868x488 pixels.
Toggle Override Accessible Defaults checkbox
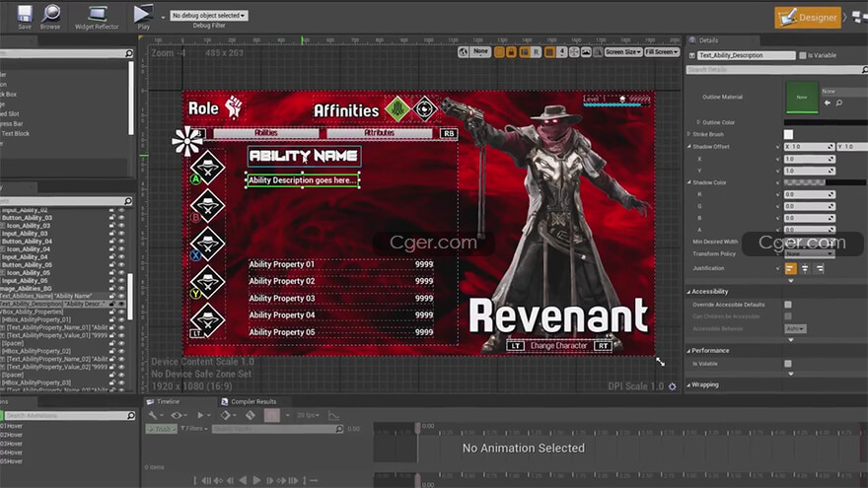pyautogui.click(x=788, y=305)
